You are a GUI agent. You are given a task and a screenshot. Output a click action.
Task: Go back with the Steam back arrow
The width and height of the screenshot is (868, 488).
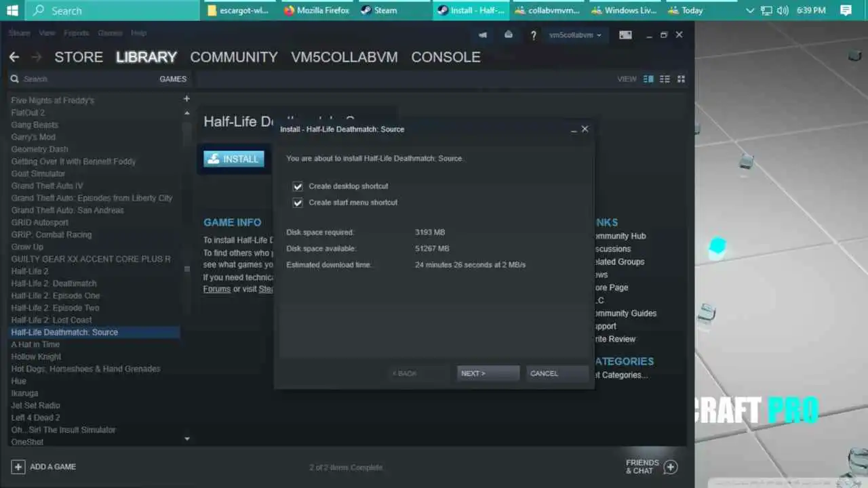pyautogui.click(x=14, y=58)
